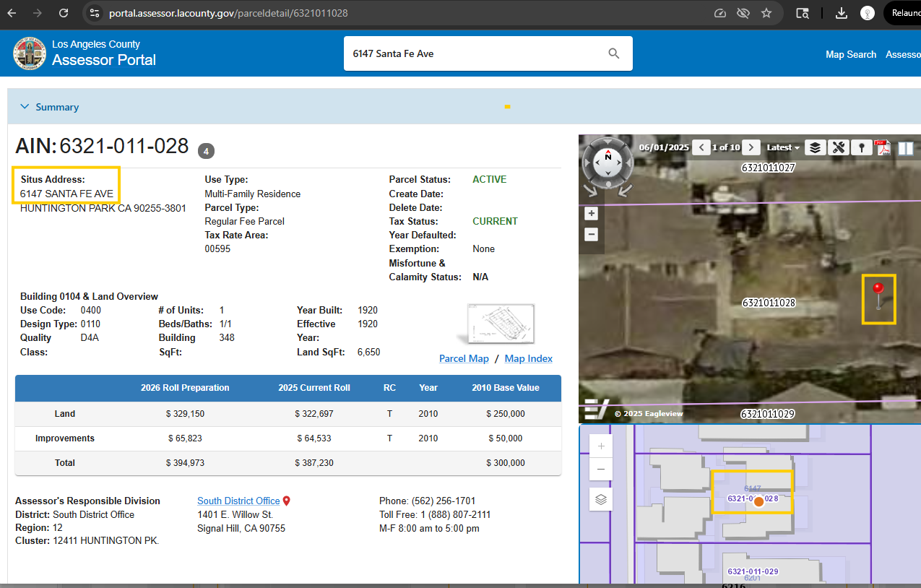The height and width of the screenshot is (588, 921).
Task: Zoom in on the aerial image
Action: [591, 214]
